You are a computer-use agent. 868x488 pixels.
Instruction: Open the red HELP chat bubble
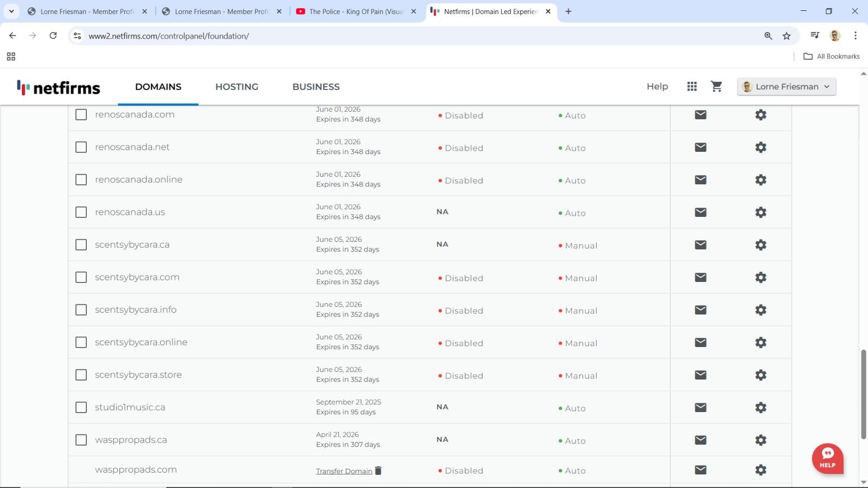click(x=827, y=459)
